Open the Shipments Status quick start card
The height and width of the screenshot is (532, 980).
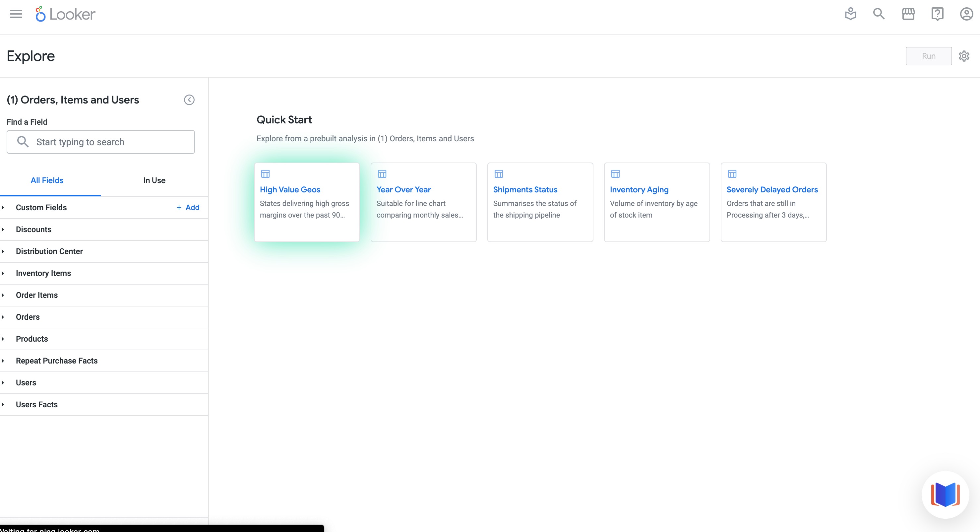coord(540,202)
